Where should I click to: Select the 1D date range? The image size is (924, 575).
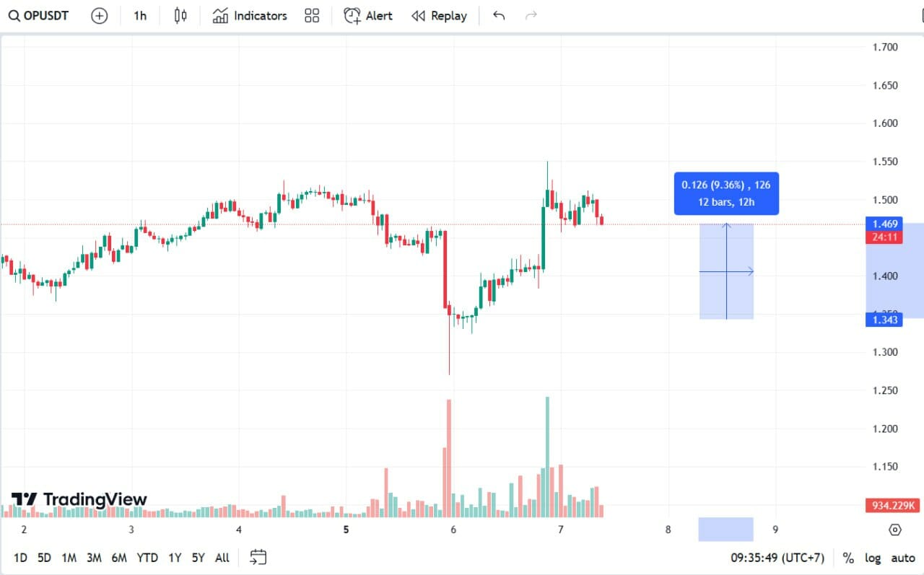coord(21,558)
